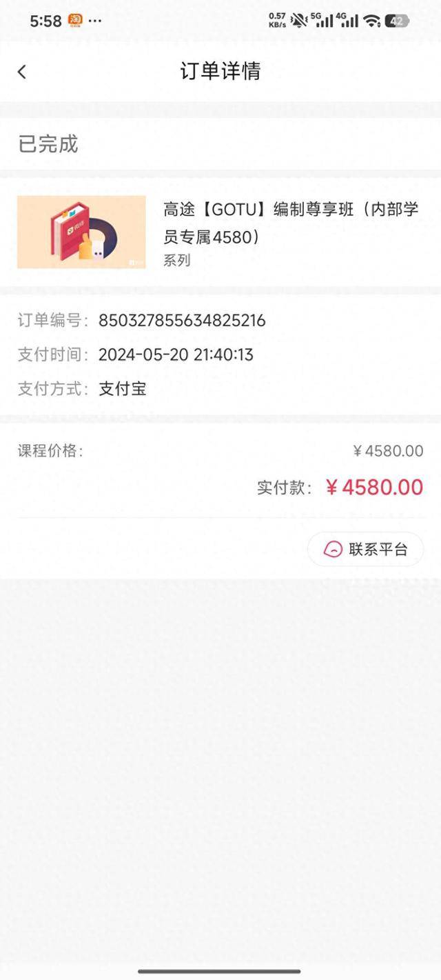The height and width of the screenshot is (980, 441).
Task: Open the course thumbnail image
Action: click(x=81, y=232)
